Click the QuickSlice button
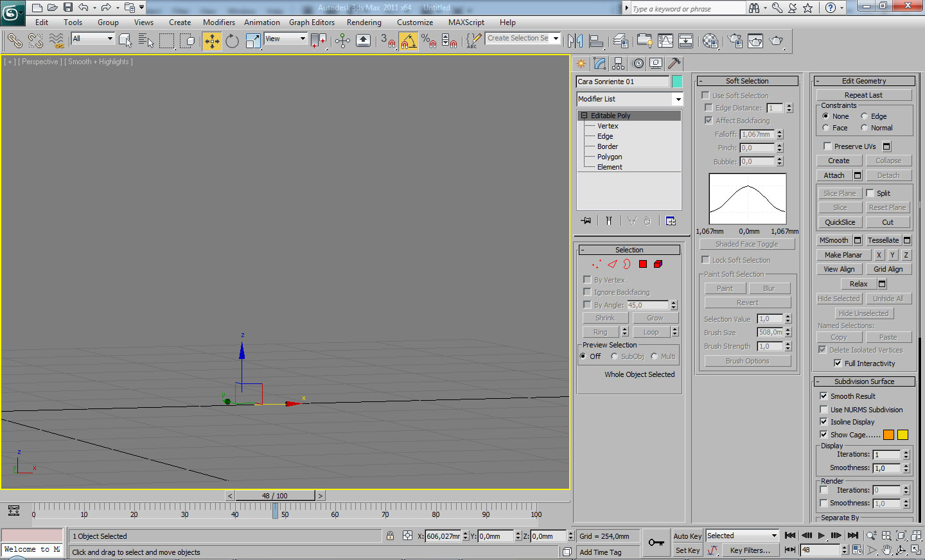 point(840,222)
